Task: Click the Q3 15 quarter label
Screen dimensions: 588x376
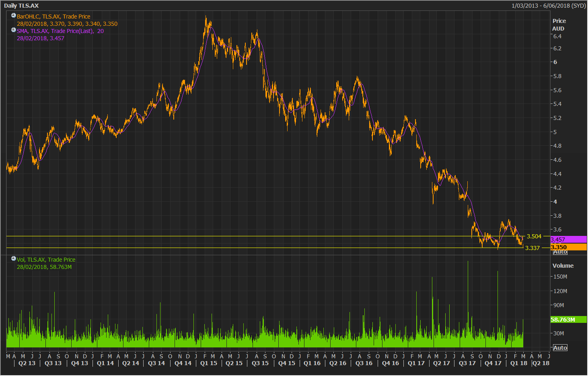Action: pyautogui.click(x=260, y=363)
